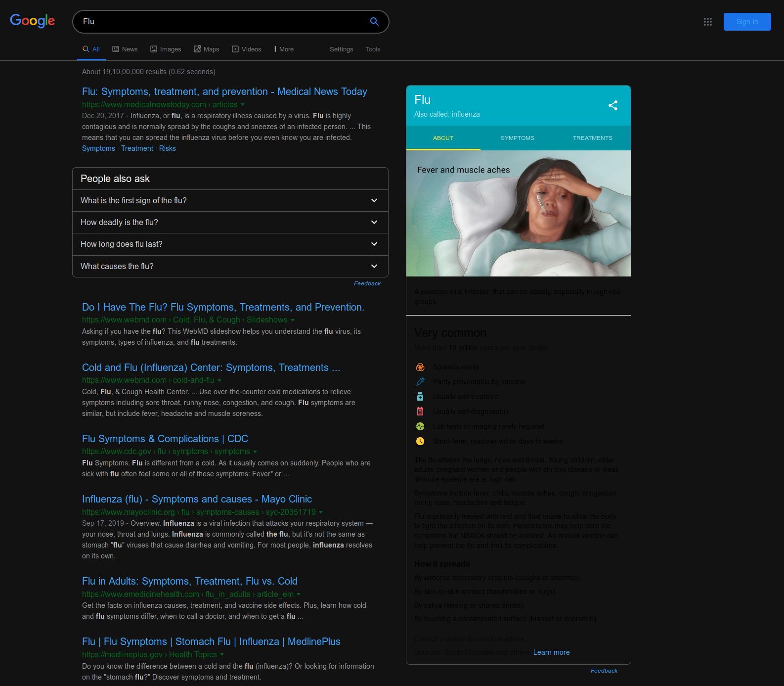The image size is (784, 686).
Task: Click the three-dot More icon
Action: point(275,49)
